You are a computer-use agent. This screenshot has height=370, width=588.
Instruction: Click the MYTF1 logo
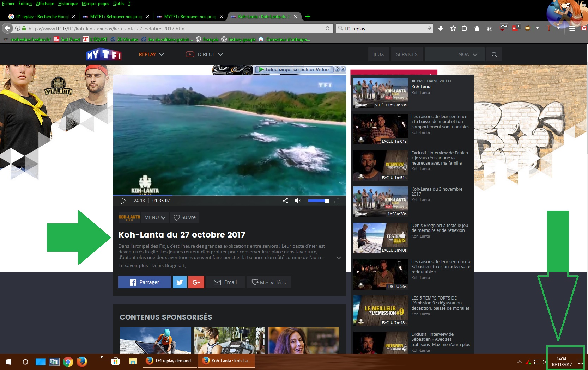[104, 54]
